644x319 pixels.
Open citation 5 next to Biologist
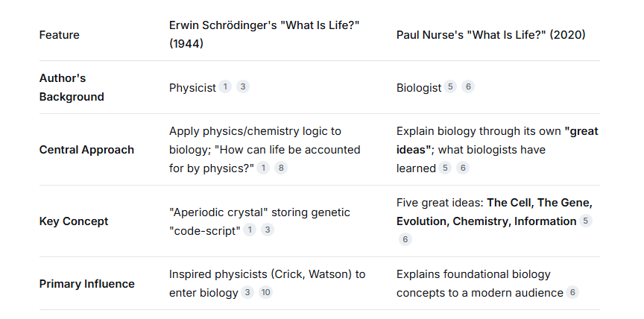[x=450, y=86]
